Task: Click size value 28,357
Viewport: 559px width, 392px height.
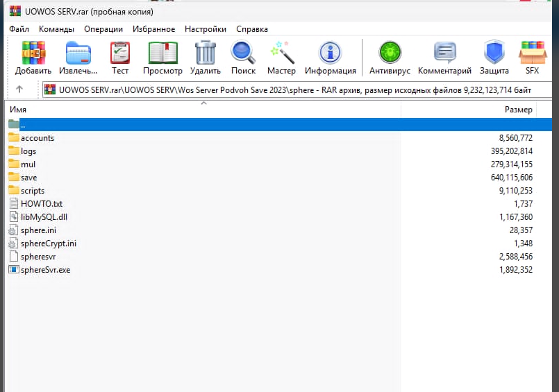Action: (x=521, y=230)
